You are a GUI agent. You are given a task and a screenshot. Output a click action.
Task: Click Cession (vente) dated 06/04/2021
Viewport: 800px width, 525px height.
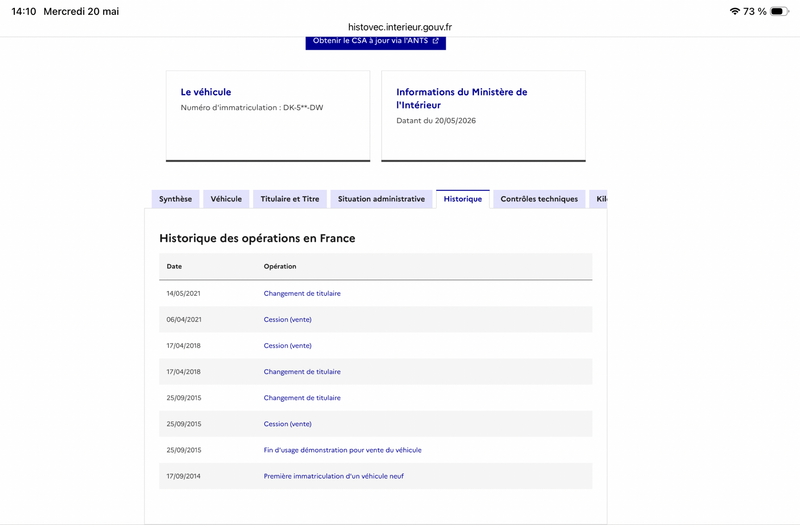pos(287,319)
